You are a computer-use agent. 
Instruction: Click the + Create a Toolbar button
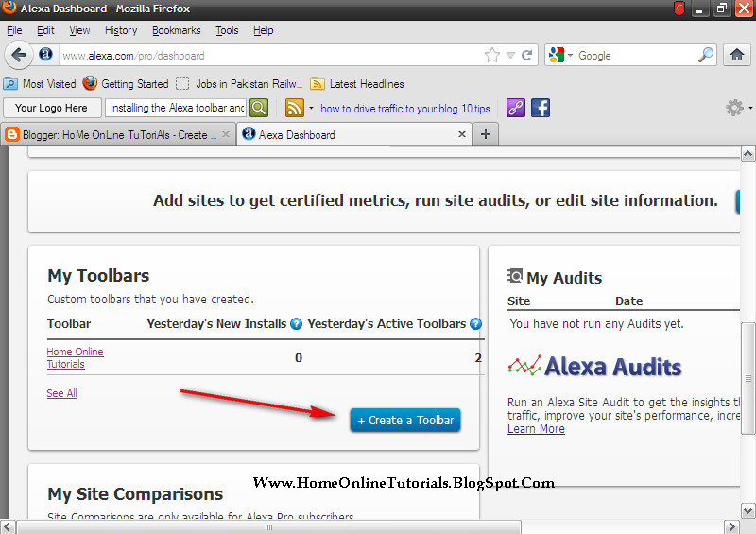click(x=405, y=421)
